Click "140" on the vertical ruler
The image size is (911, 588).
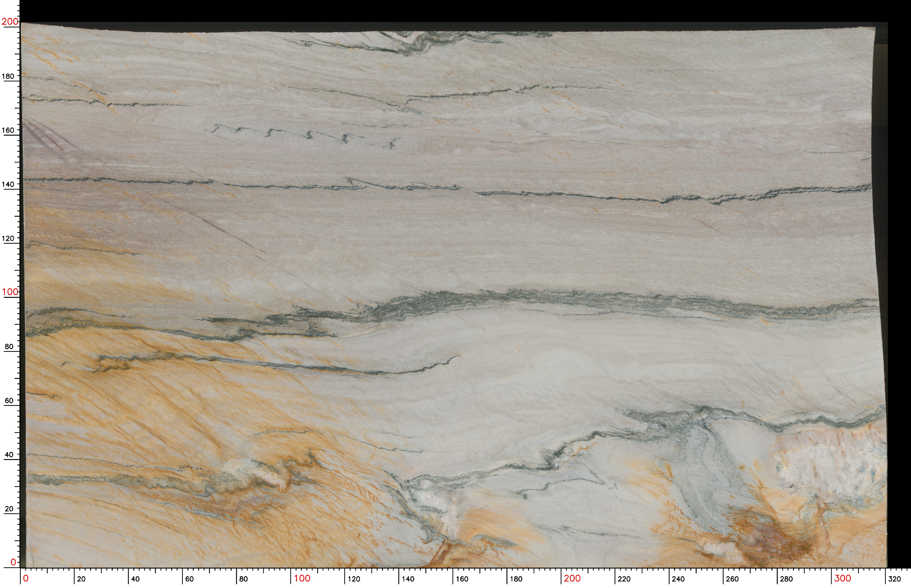point(8,184)
